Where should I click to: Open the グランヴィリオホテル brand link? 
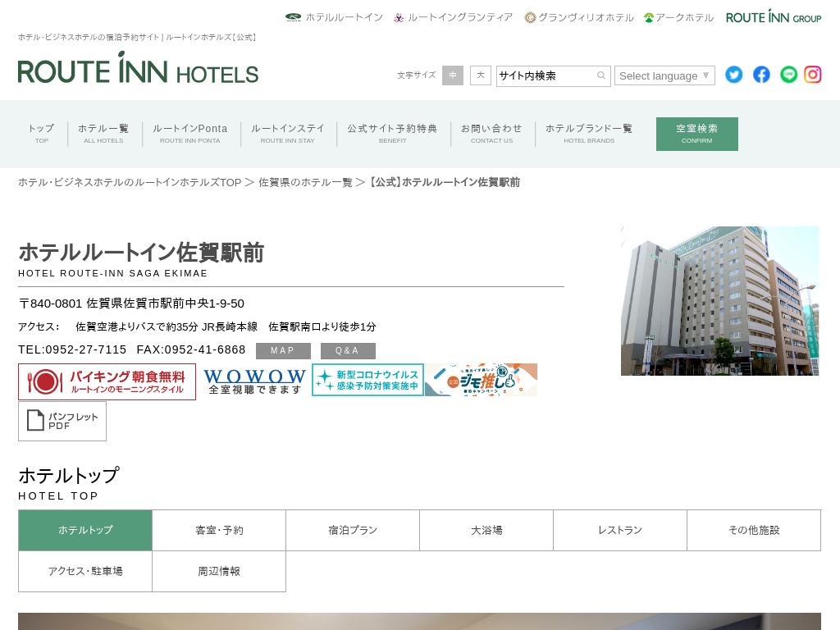[x=579, y=17]
